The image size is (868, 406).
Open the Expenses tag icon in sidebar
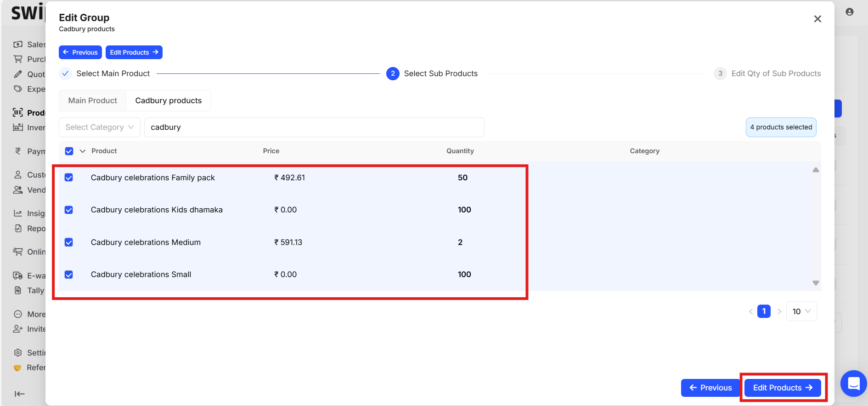tap(18, 89)
